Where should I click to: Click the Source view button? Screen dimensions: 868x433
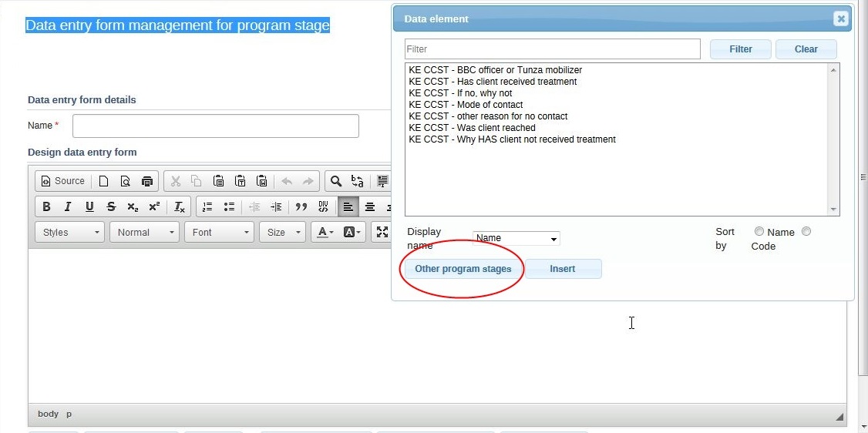[x=63, y=181]
